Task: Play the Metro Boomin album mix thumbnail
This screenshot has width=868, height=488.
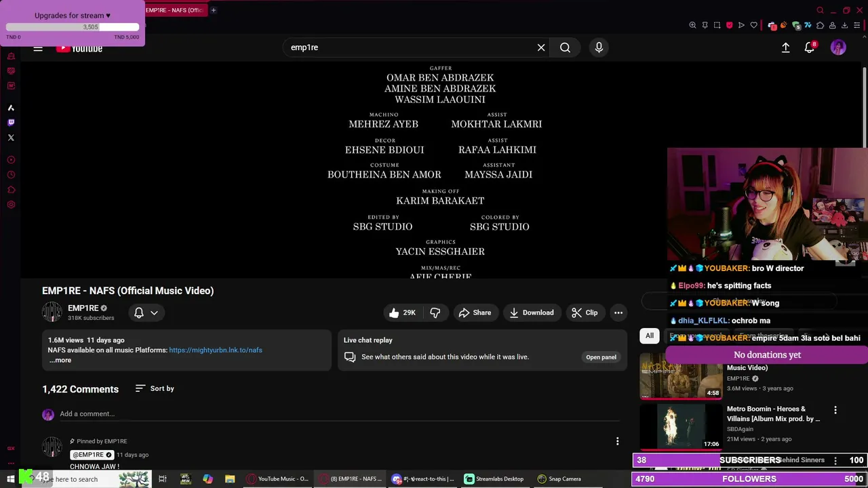Action: pos(681,426)
